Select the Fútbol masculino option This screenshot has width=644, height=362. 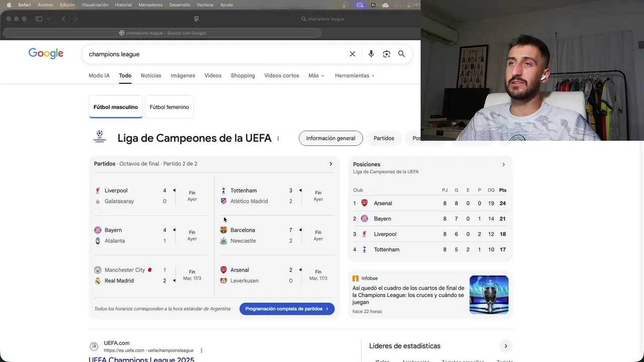[116, 107]
